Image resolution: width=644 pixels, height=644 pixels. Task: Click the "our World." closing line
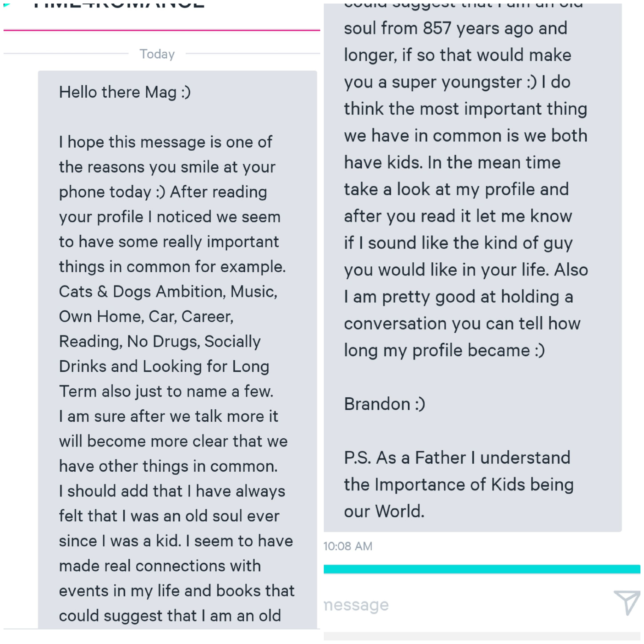384,511
